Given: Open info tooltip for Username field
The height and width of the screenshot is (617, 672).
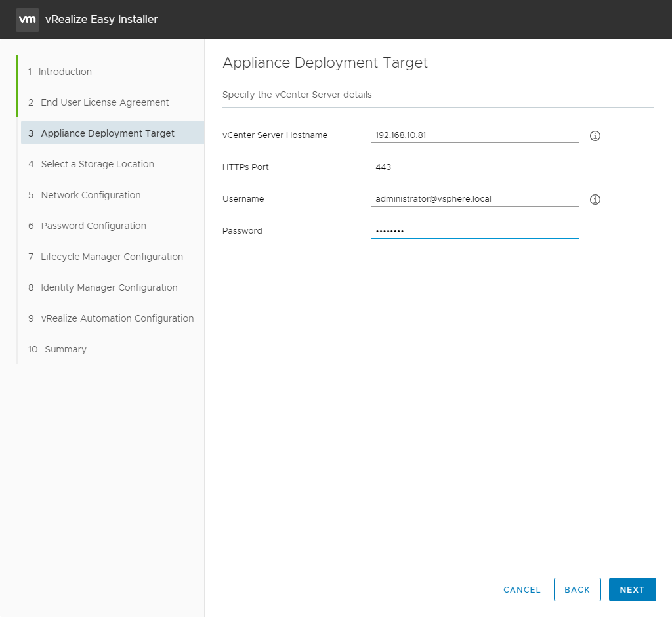Looking at the screenshot, I should (x=595, y=200).
